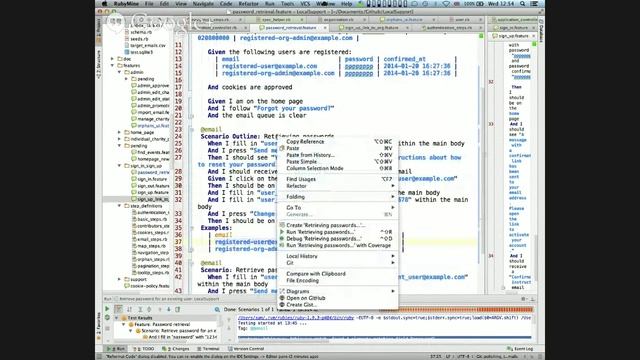Open the Structure tool window tab
This screenshot has width=640, height=360.
click(98, 64)
